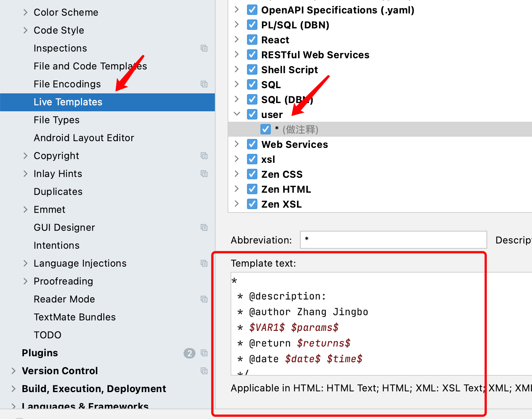Image resolution: width=532 pixels, height=419 pixels.
Task: Uncheck the PL/SQL (DBN) template group
Action: 252,25
